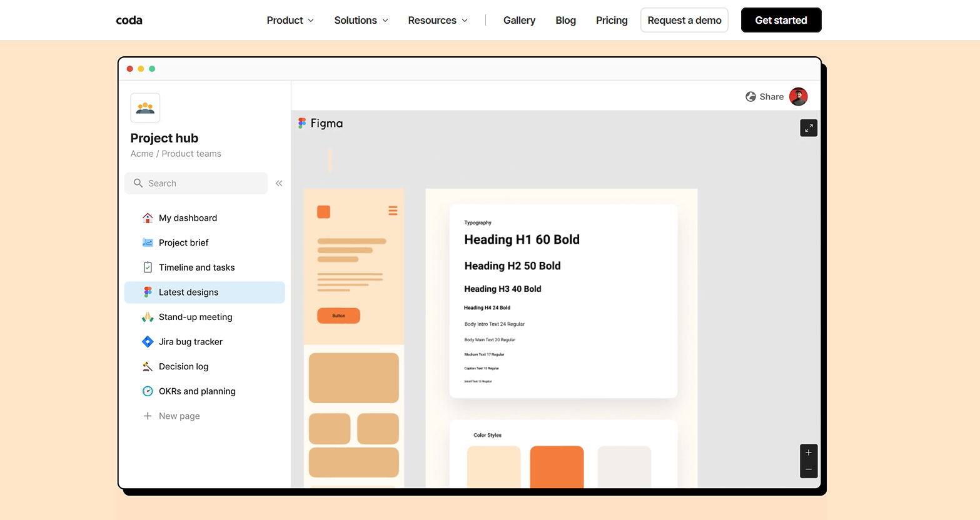Image resolution: width=980 pixels, height=520 pixels.
Task: Zoom in using the plus button
Action: point(809,452)
